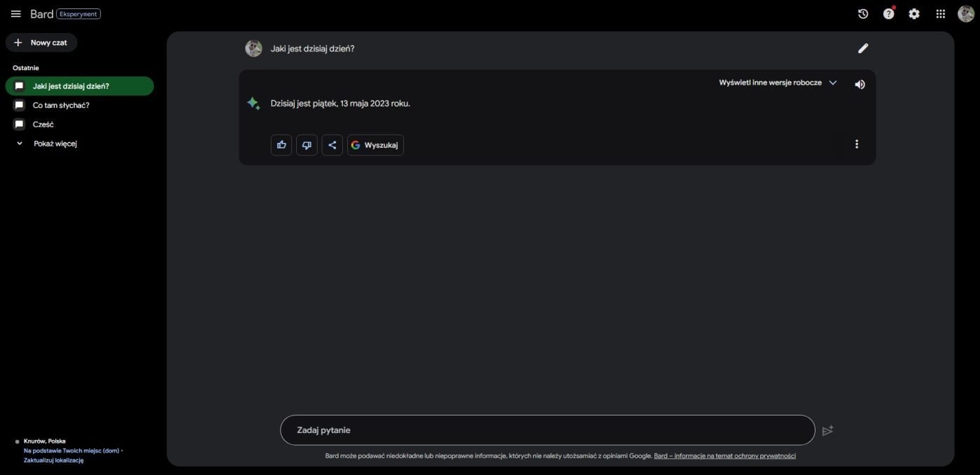980x475 pixels.
Task: Click chevron icon beside Pokaż więcej
Action: [20, 144]
